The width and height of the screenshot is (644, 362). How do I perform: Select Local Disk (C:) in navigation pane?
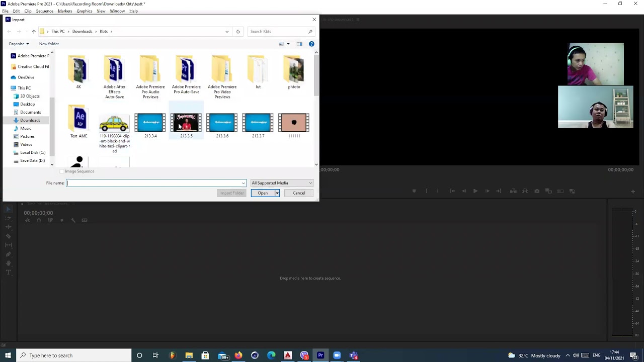coord(29,152)
